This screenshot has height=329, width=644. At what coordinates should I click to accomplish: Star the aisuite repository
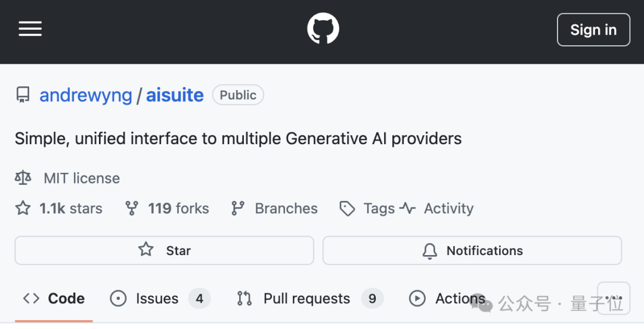(164, 250)
